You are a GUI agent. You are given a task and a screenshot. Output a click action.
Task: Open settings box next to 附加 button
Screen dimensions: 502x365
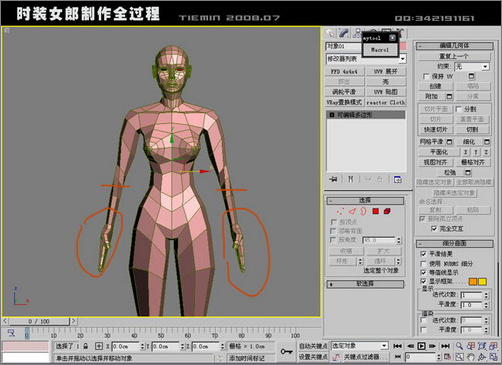pyautogui.click(x=449, y=96)
